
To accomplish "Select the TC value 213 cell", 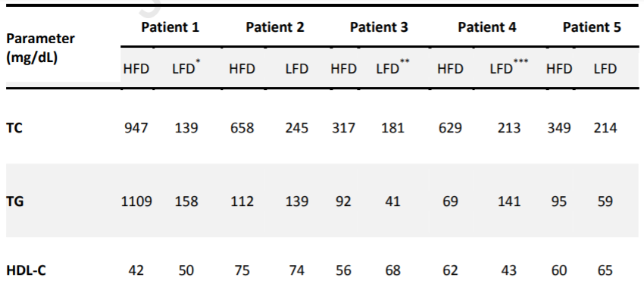I will [x=508, y=128].
